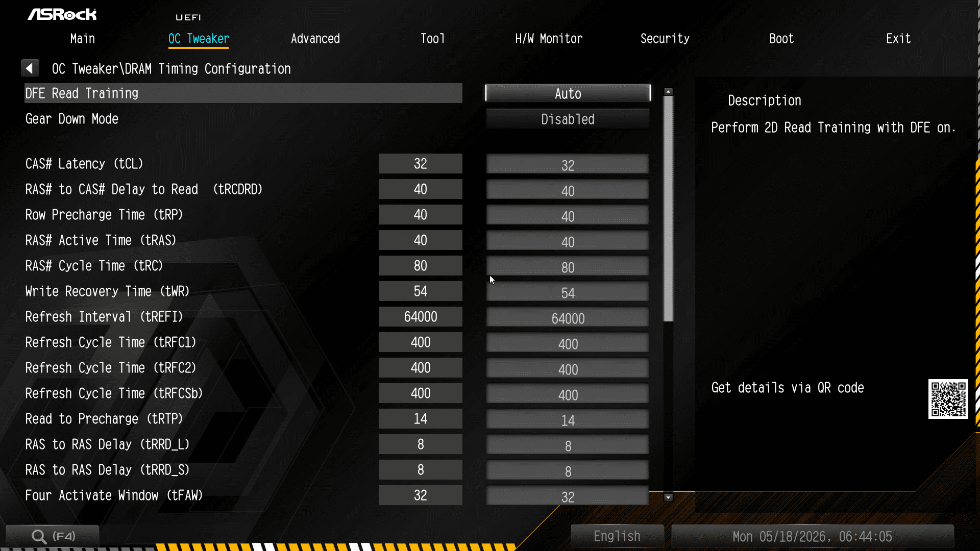980x551 pixels.
Task: Click the ASRock logo
Action: [x=62, y=14]
